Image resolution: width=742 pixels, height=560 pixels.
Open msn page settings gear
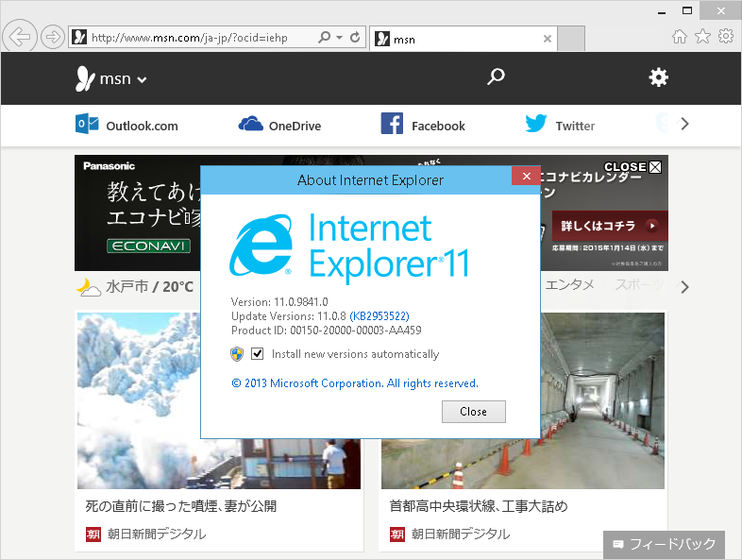(658, 77)
